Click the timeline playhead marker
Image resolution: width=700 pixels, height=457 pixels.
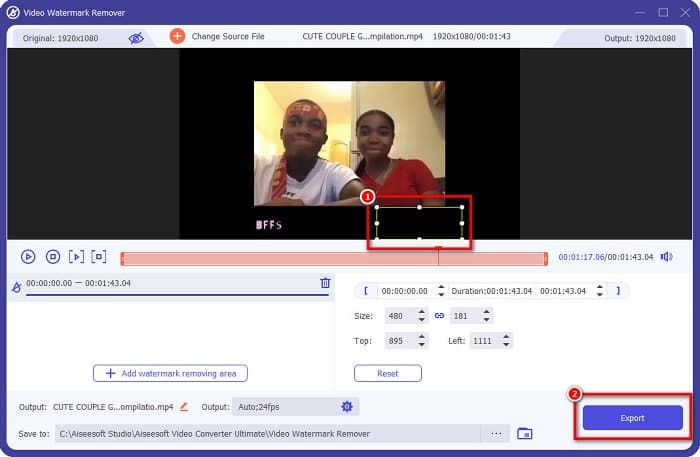click(438, 256)
